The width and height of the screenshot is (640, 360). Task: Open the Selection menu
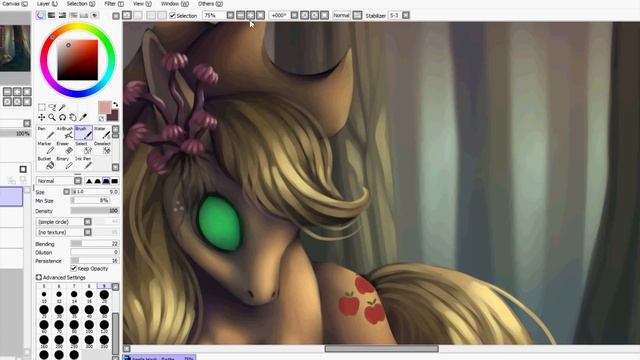tap(80, 4)
